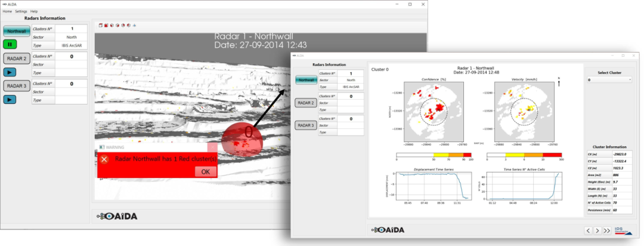Go to previous cluster with left arrow
The height and width of the screenshot is (246, 644).
(588, 231)
